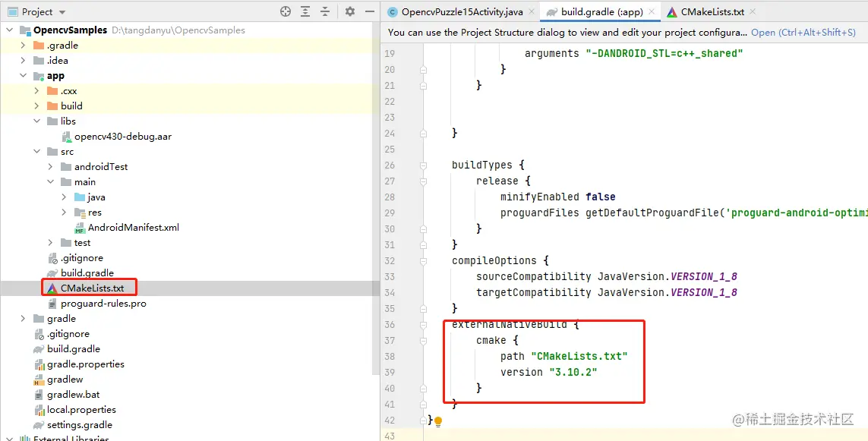This screenshot has height=441, width=868.
Task: Select the root build.gradle file
Action: [74, 349]
